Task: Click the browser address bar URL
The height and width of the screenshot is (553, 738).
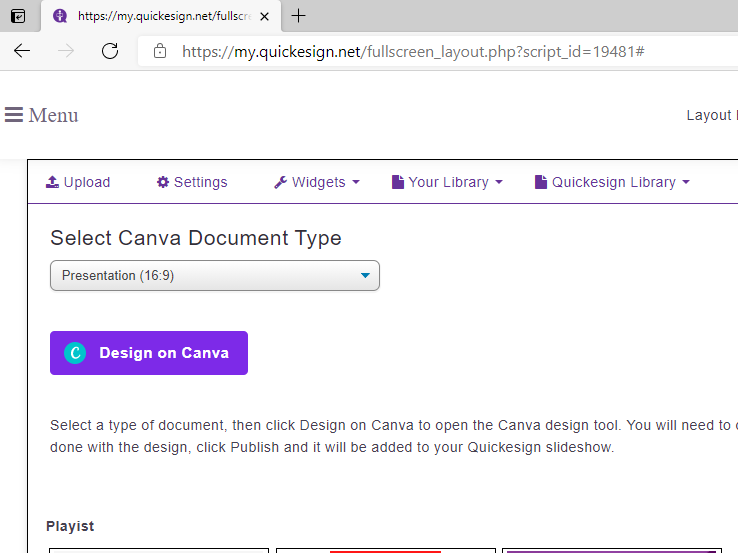Action: [413, 51]
